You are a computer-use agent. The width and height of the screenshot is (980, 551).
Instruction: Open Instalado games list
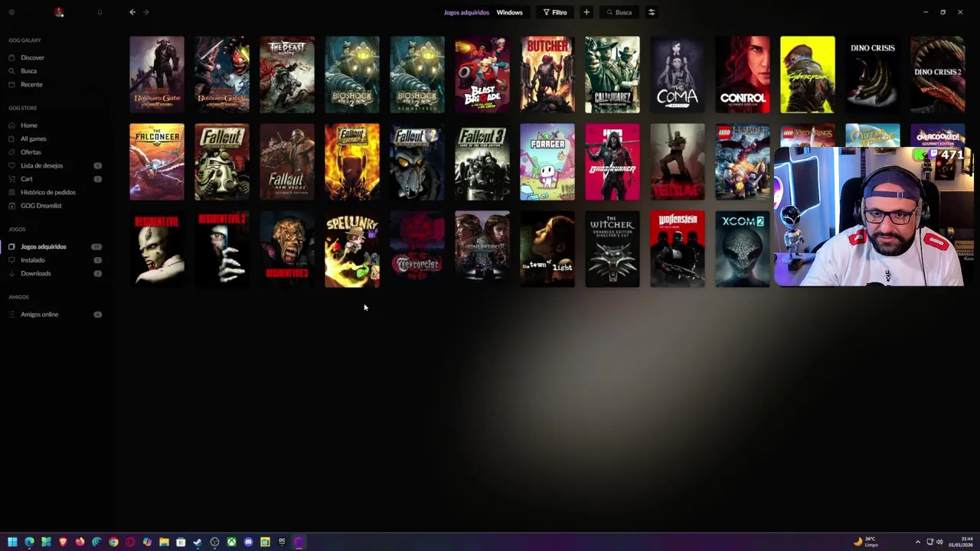[x=32, y=260]
